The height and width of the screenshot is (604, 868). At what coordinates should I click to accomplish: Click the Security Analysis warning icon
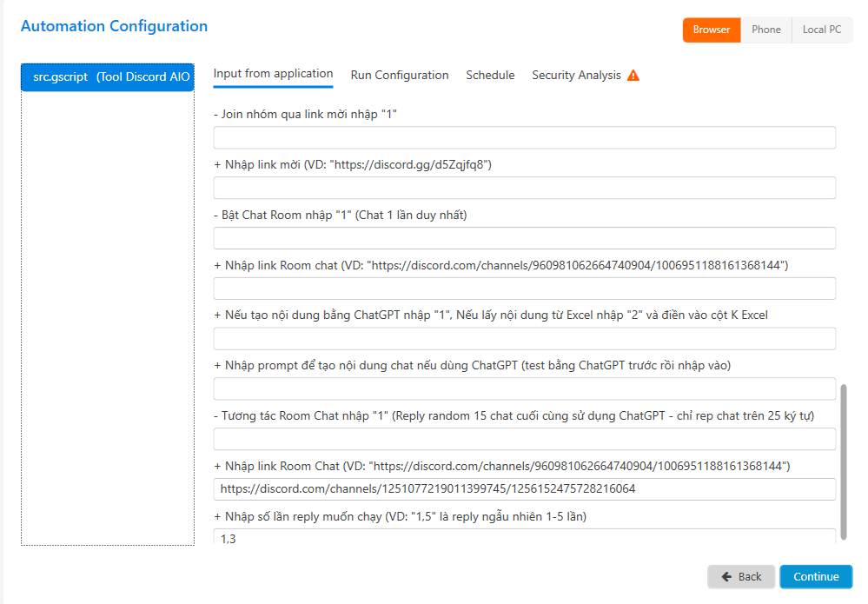pyautogui.click(x=633, y=76)
